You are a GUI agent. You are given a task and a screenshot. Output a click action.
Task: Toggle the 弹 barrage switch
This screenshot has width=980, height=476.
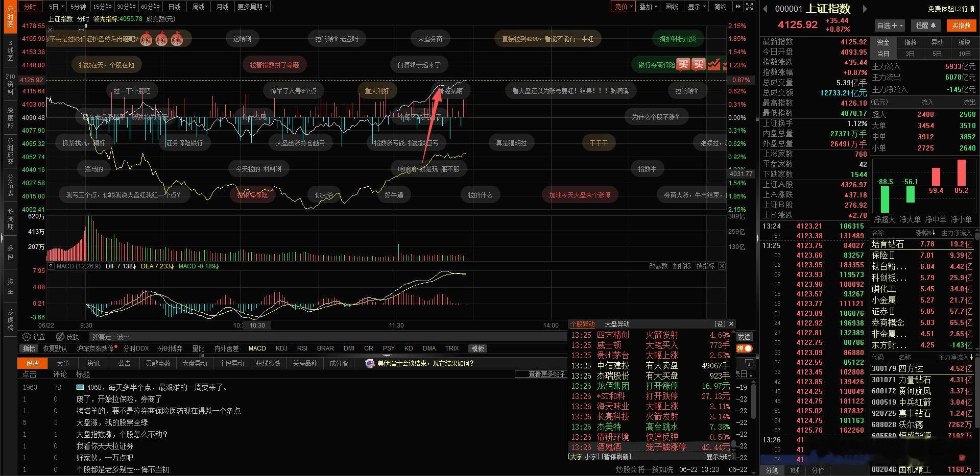745,348
